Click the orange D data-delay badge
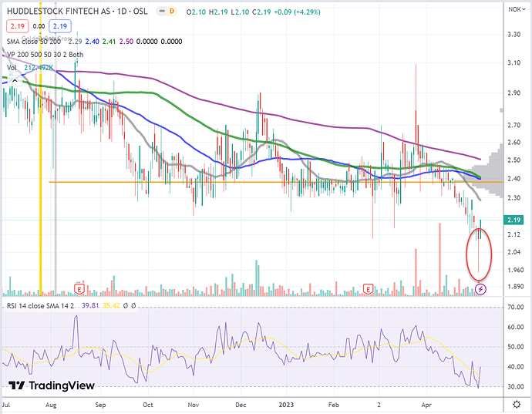This screenshot has width=532, height=414. click(172, 12)
